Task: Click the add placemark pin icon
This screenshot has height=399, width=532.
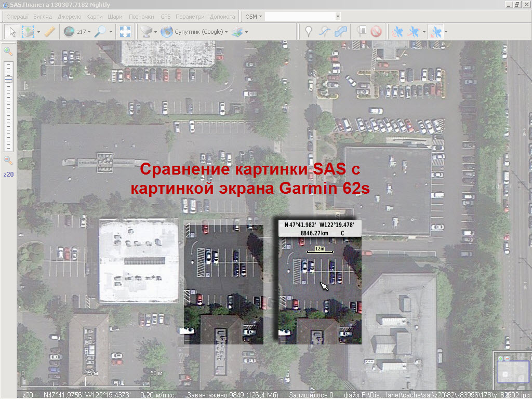Action: 309,32
